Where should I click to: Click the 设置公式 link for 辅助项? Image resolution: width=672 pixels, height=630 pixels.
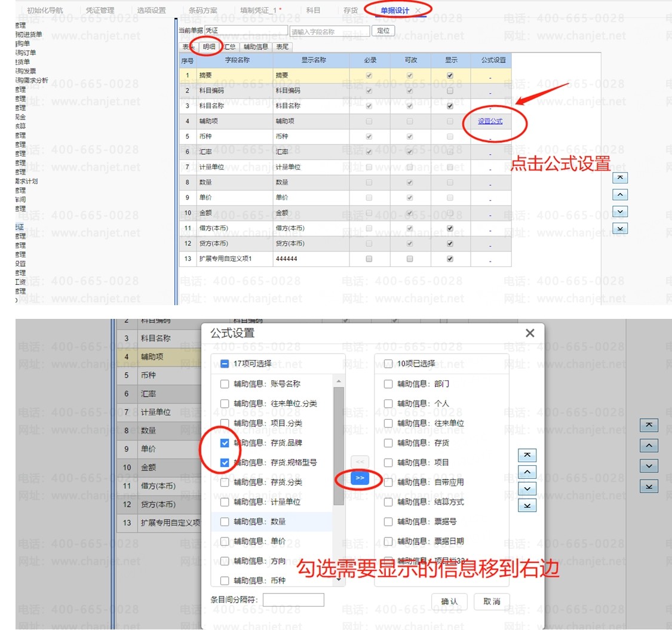[x=490, y=121]
